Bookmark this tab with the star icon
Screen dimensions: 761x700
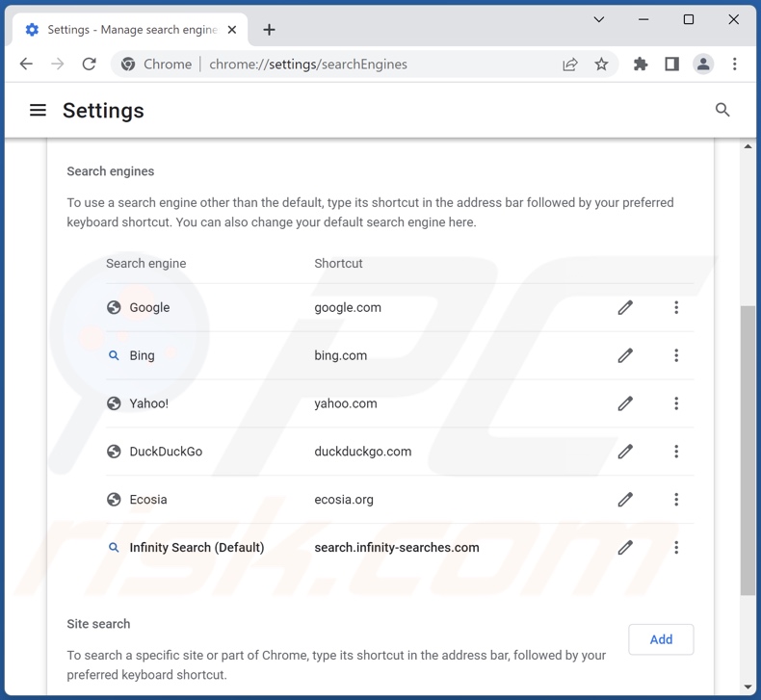[x=601, y=65]
